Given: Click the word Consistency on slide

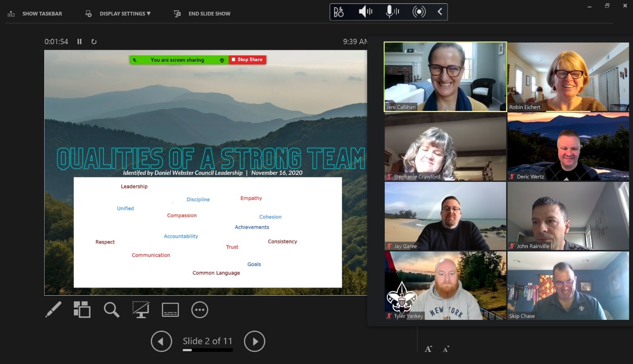Looking at the screenshot, I should tap(282, 241).
